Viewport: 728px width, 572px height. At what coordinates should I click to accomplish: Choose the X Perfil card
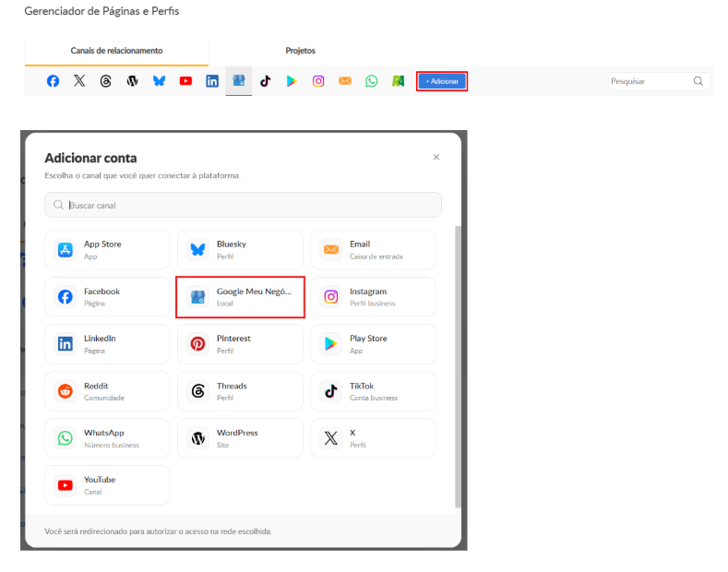(373, 438)
